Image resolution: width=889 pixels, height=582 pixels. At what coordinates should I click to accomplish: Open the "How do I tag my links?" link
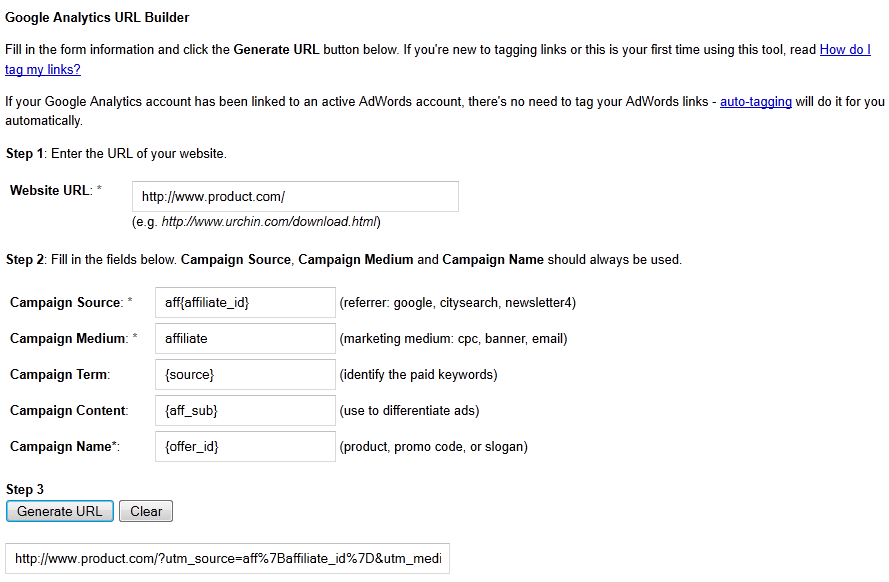pyautogui.click(x=844, y=49)
